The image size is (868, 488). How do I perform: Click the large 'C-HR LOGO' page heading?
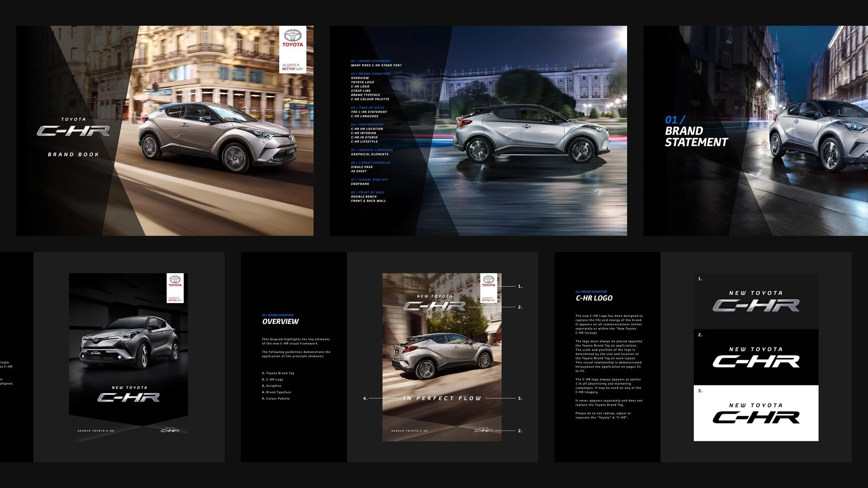coord(594,298)
